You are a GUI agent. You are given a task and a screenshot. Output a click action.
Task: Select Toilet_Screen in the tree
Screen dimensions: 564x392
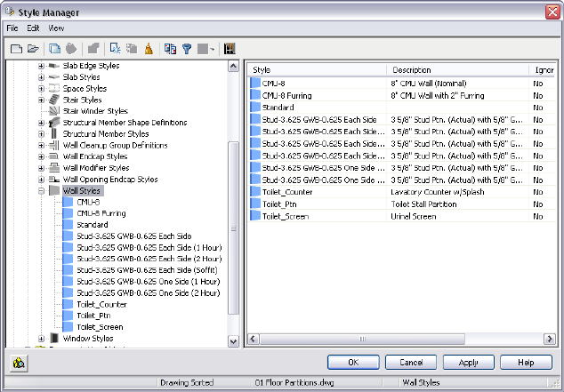pos(100,327)
